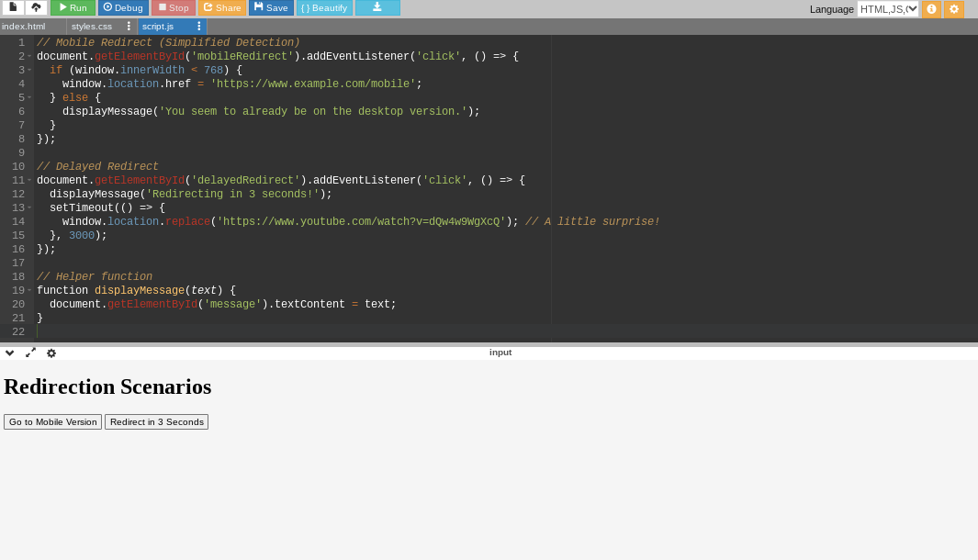
Task: Collapse the displayMessage function fold at line 19
Action: (29, 291)
